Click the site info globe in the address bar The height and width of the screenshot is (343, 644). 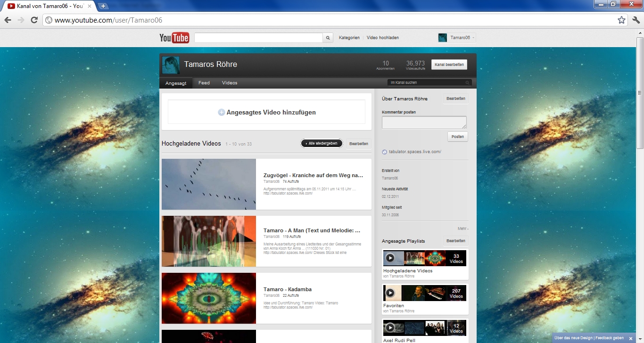tap(49, 20)
